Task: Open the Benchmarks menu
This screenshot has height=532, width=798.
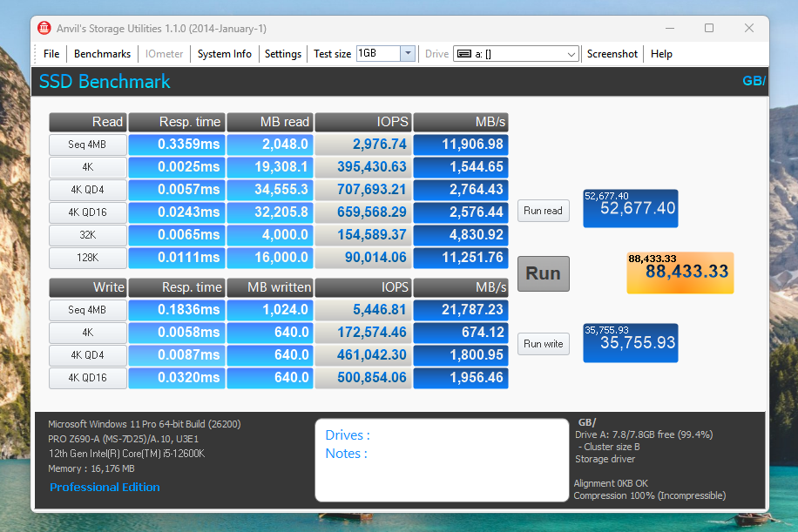Action: click(102, 54)
